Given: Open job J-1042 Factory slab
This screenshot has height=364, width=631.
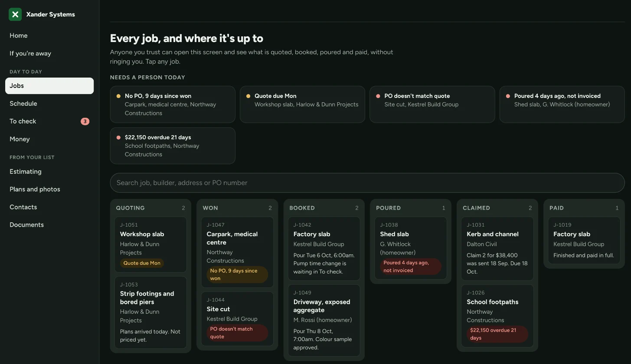Looking at the screenshot, I should click(x=324, y=249).
